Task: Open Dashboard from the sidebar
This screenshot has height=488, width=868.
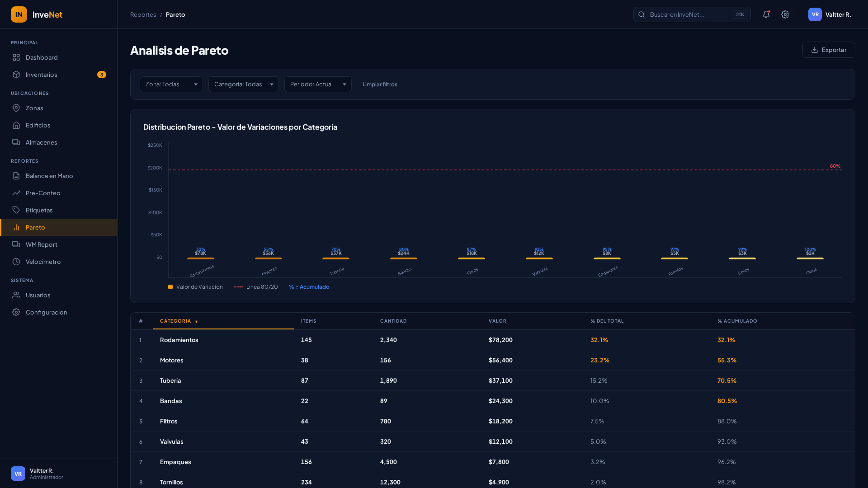Action: [42, 57]
